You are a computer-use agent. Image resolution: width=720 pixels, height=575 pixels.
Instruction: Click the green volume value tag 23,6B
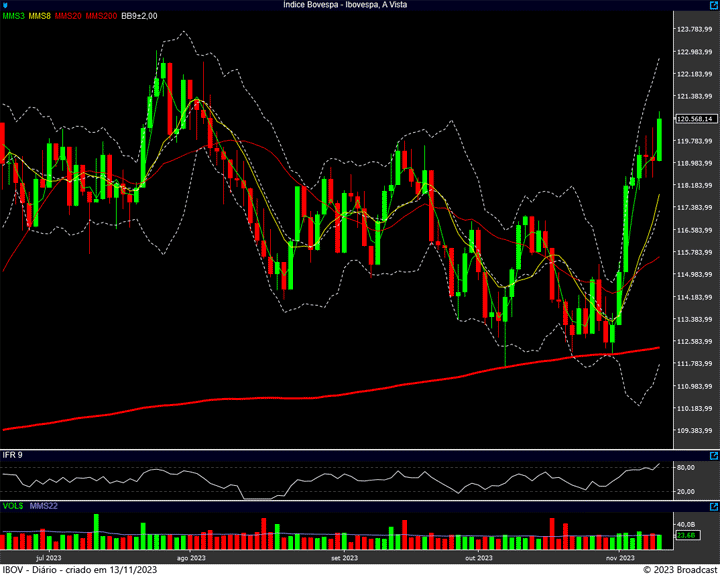click(686, 536)
